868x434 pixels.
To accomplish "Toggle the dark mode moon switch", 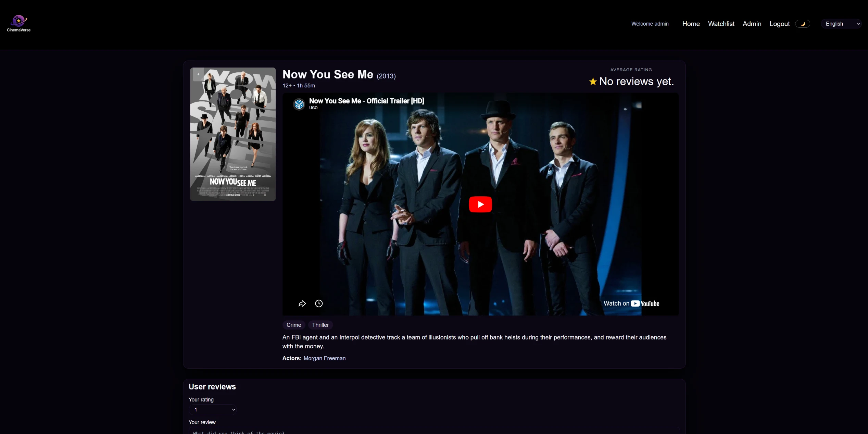I will (x=802, y=24).
